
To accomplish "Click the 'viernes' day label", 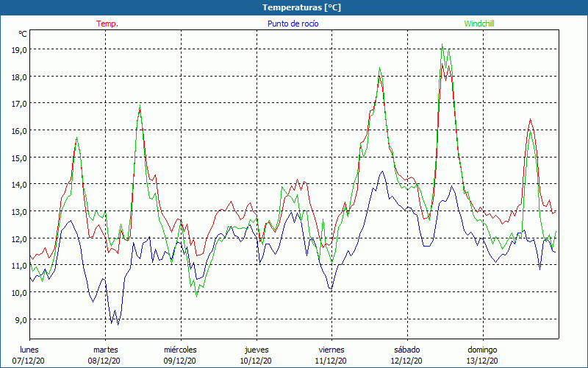I will click(x=331, y=350).
